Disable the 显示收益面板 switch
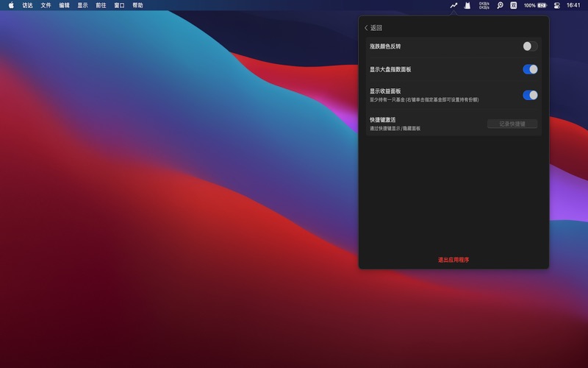The height and width of the screenshot is (368, 588). (x=530, y=95)
